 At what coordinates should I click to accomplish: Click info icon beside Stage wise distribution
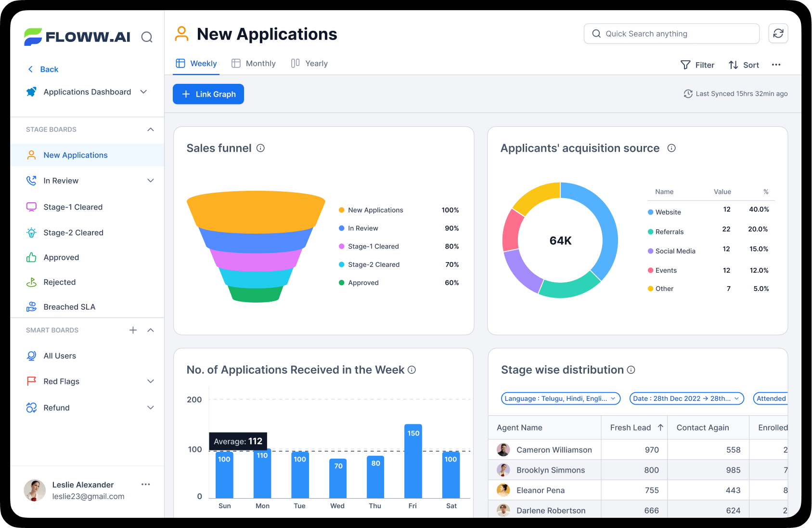coord(631,370)
